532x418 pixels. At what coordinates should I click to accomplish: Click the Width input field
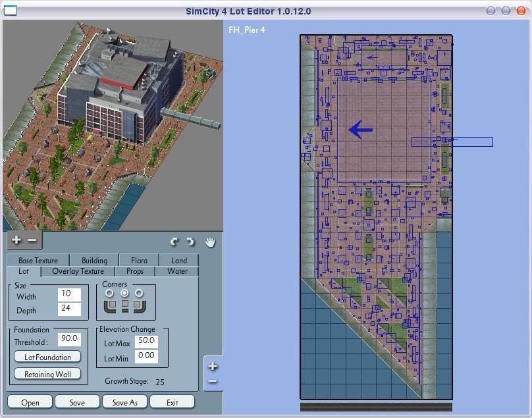coord(69,294)
